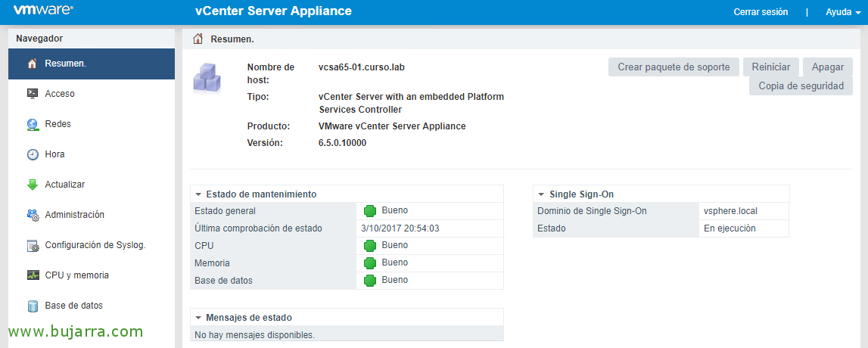868x348 pixels.
Task: Click the version value 6.5.0.10000
Action: point(343,143)
